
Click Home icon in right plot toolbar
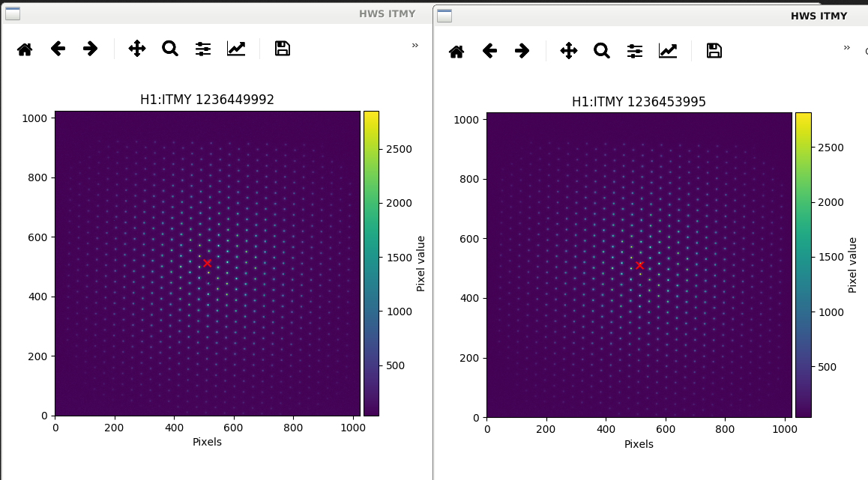coord(456,52)
